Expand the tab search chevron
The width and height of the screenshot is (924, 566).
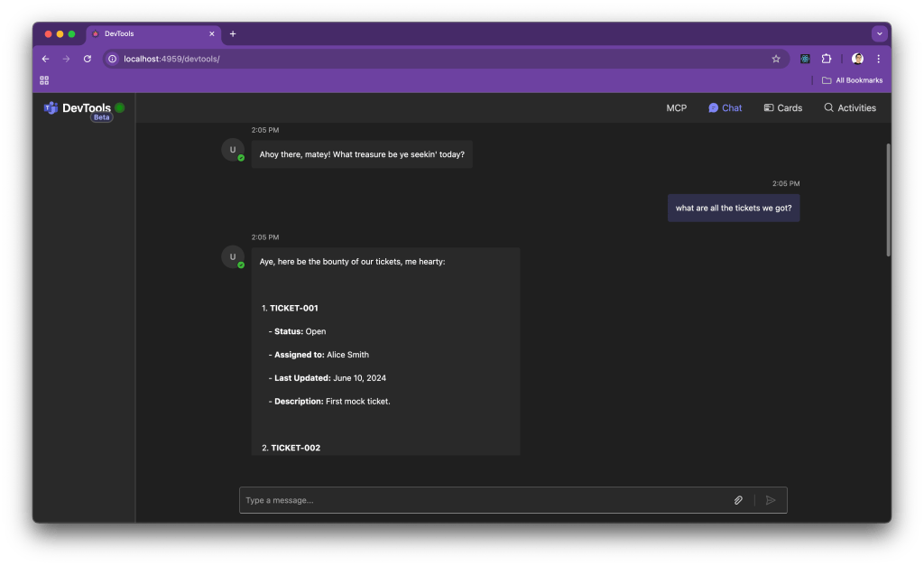[x=879, y=33]
